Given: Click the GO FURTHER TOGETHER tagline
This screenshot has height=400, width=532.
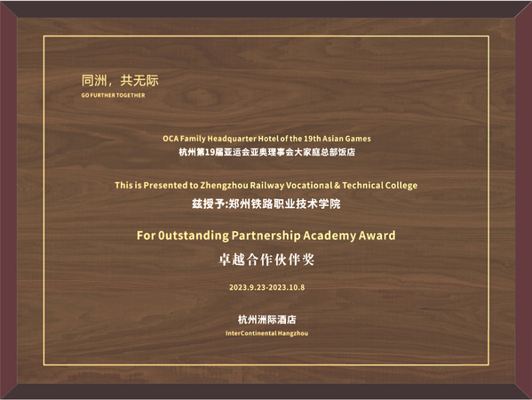Looking at the screenshot, I should point(113,95).
